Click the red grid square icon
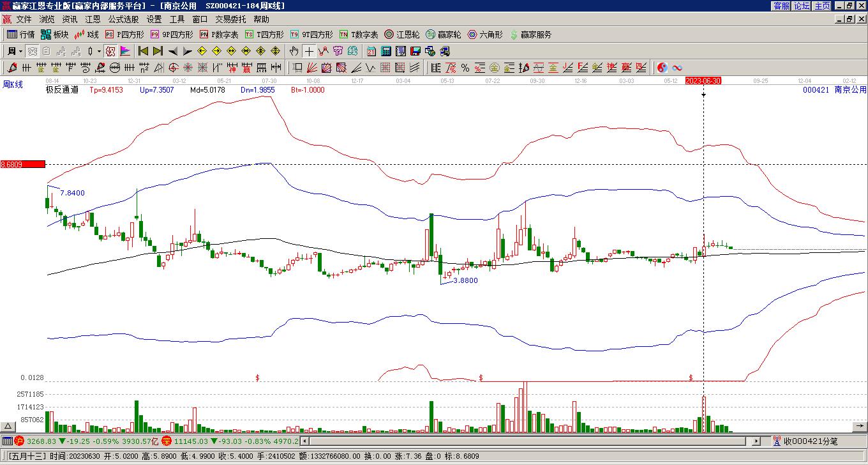The height and width of the screenshot is (465, 868). click(385, 68)
